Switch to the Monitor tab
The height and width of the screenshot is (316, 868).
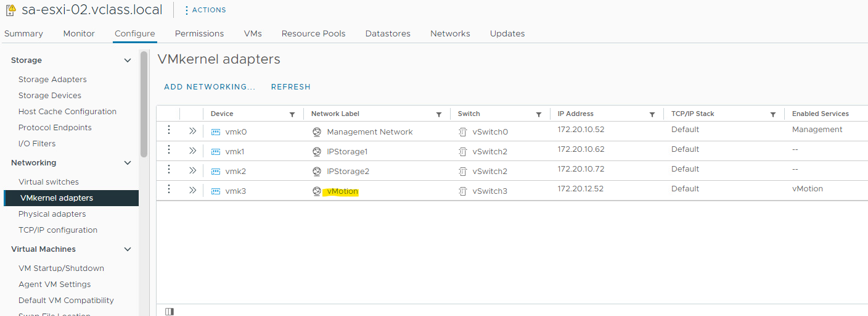[x=79, y=33]
